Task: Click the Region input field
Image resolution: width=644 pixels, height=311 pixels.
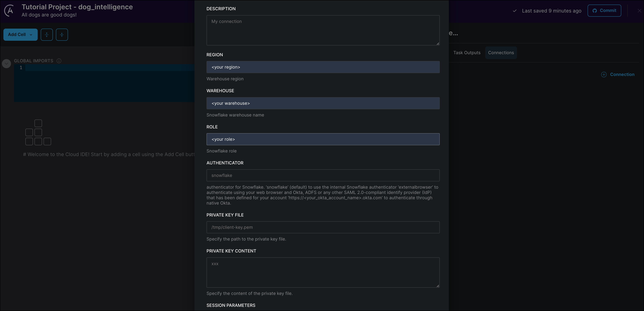Action: [x=323, y=67]
